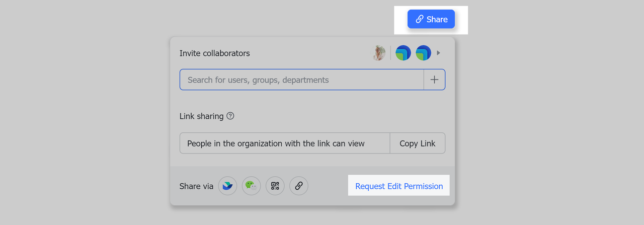Click the Copy Link button
Screen dimensions: 644x225
417,143
